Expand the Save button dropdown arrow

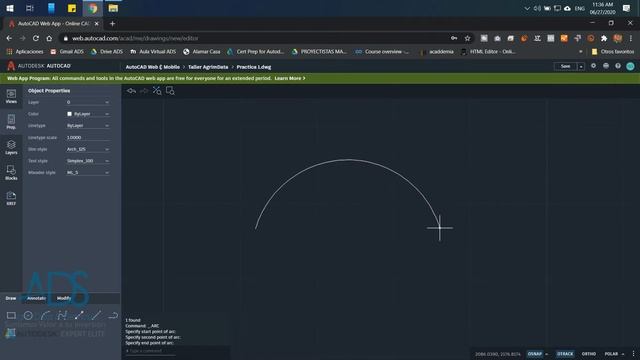[x=581, y=67]
